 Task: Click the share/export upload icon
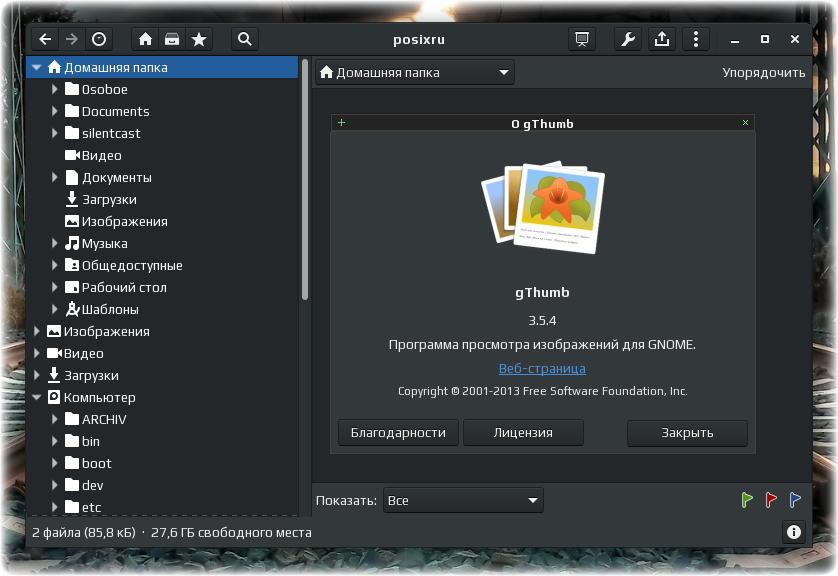[662, 39]
